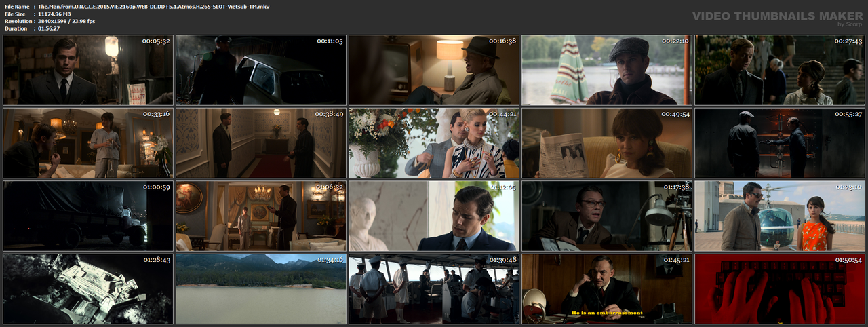Click the Resolution label
The image size is (868, 327).
coord(18,21)
